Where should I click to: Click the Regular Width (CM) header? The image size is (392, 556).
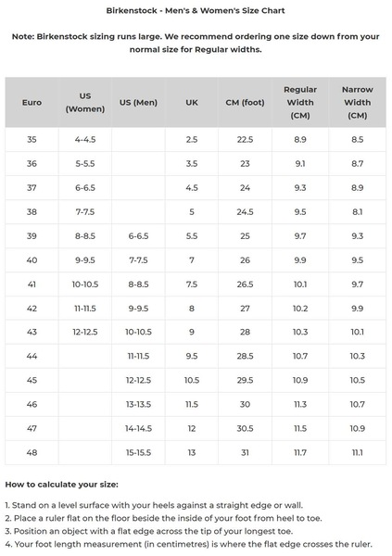tap(300, 103)
